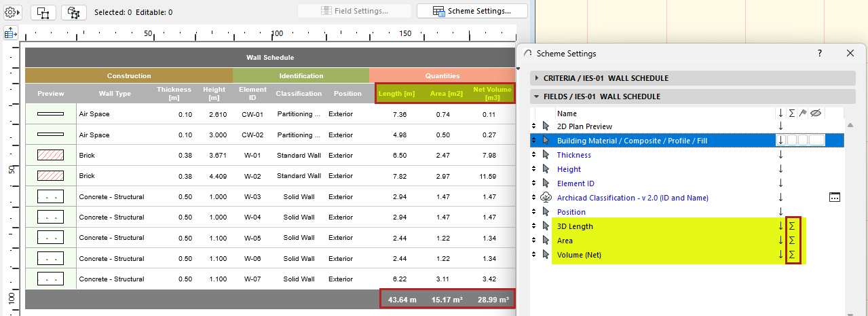Viewport: 868px width, 316px height.
Task: Toggle sum for the Area field
Action: [x=792, y=241]
